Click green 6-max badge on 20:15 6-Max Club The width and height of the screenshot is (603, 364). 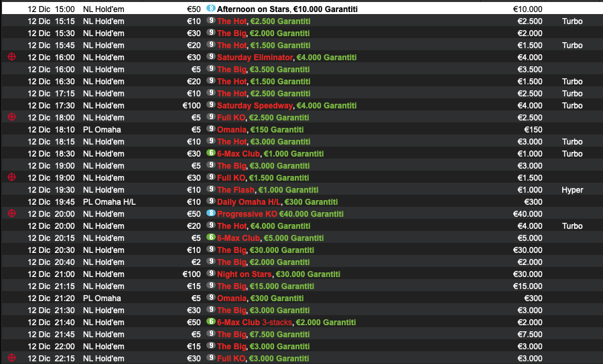(211, 238)
